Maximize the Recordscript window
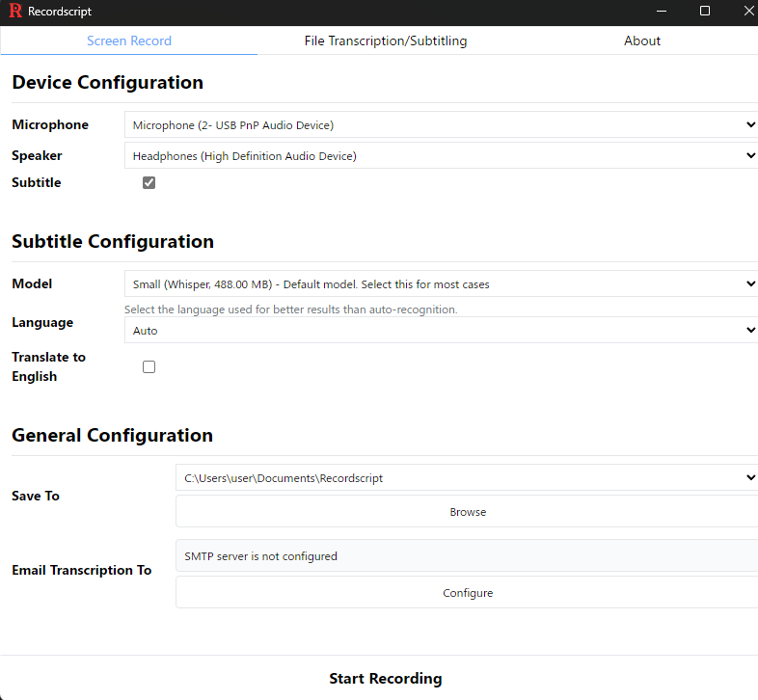The height and width of the screenshot is (700, 758). click(x=705, y=11)
